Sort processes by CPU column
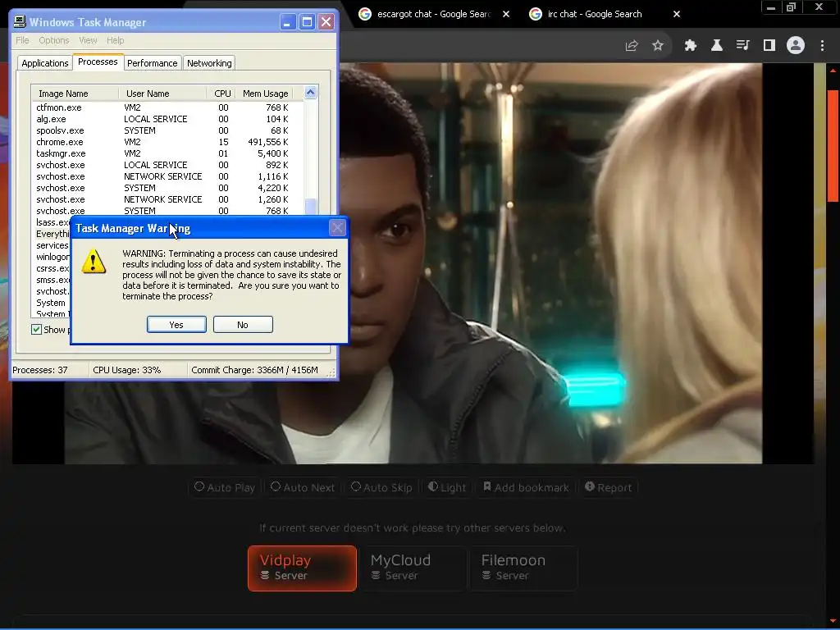 (221, 94)
